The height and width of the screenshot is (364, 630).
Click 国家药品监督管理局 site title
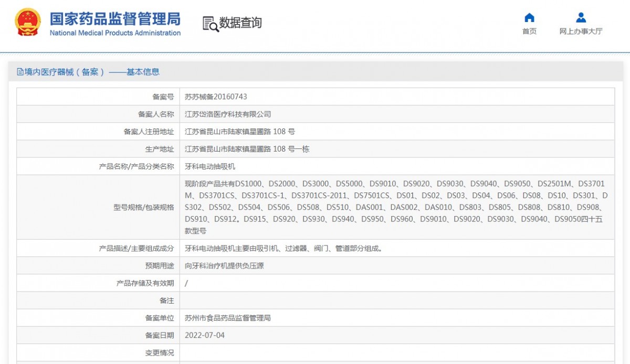pyautogui.click(x=115, y=18)
